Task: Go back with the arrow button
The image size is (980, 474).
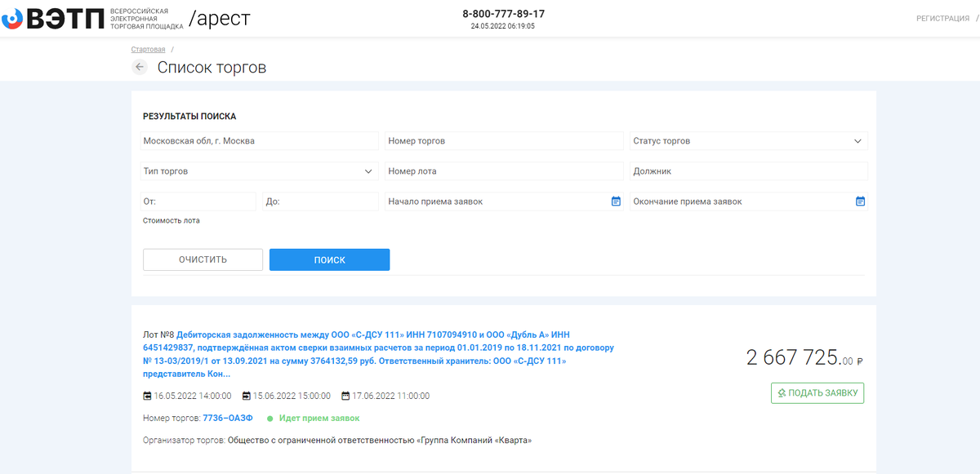Action: tap(140, 68)
